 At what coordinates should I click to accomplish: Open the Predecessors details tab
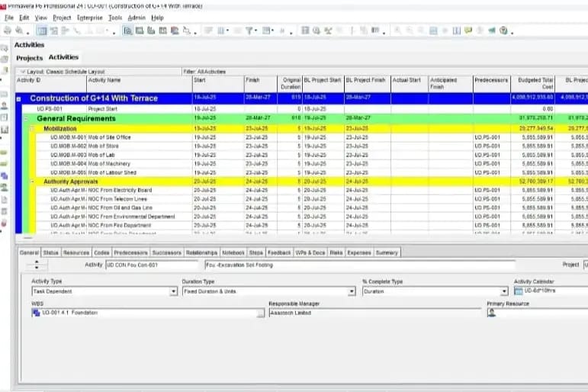130,253
